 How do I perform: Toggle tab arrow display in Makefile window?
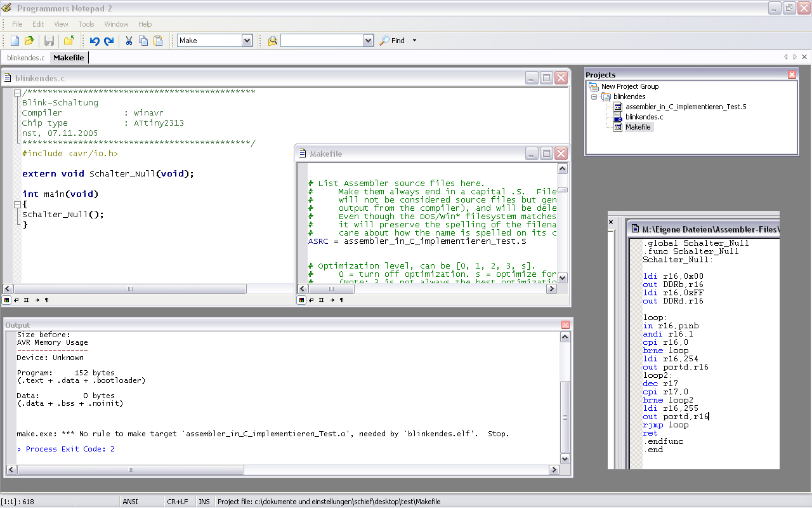coord(332,300)
